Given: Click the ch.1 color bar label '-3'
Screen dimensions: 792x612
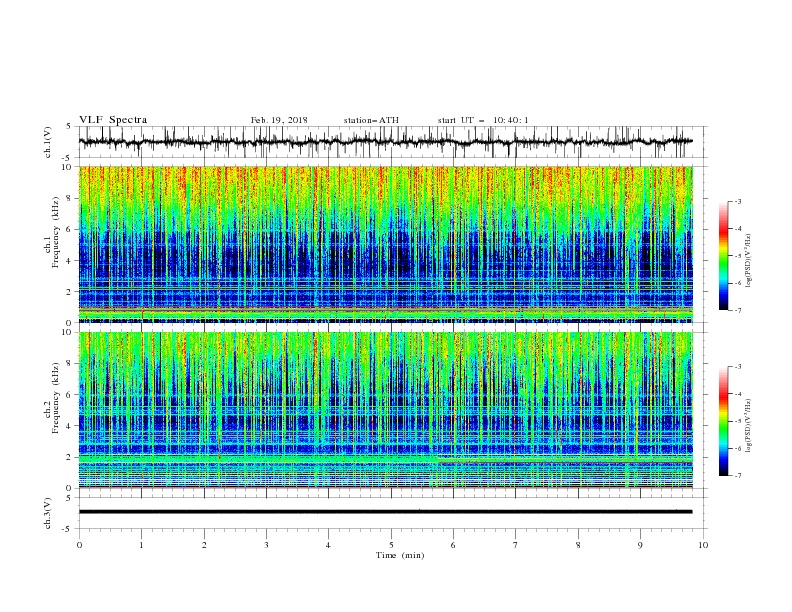Looking at the screenshot, I should coord(737,201).
